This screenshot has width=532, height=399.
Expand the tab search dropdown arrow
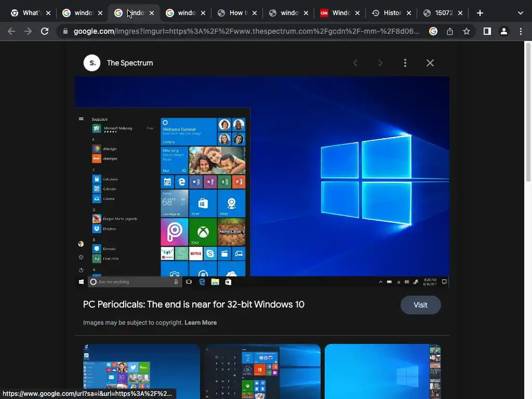(521, 13)
